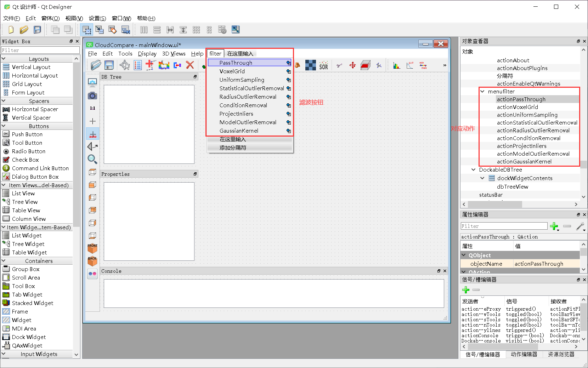
Task: Switch to Edit Tab Order mode icon
Action: tap(126, 30)
